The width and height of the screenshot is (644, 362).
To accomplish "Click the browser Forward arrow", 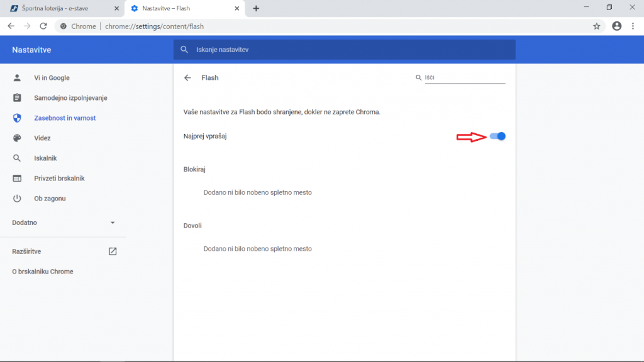I will tap(27, 26).
